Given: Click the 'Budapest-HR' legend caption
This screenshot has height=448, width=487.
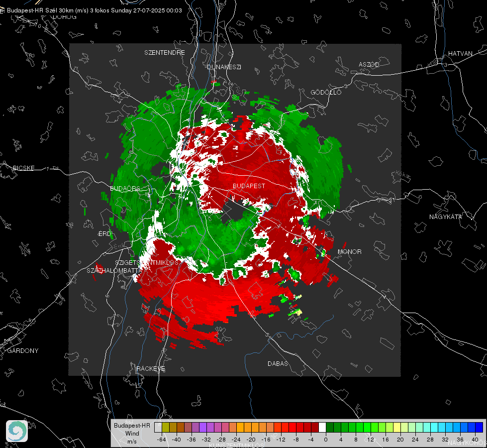Looking at the screenshot, I should pos(132,425).
